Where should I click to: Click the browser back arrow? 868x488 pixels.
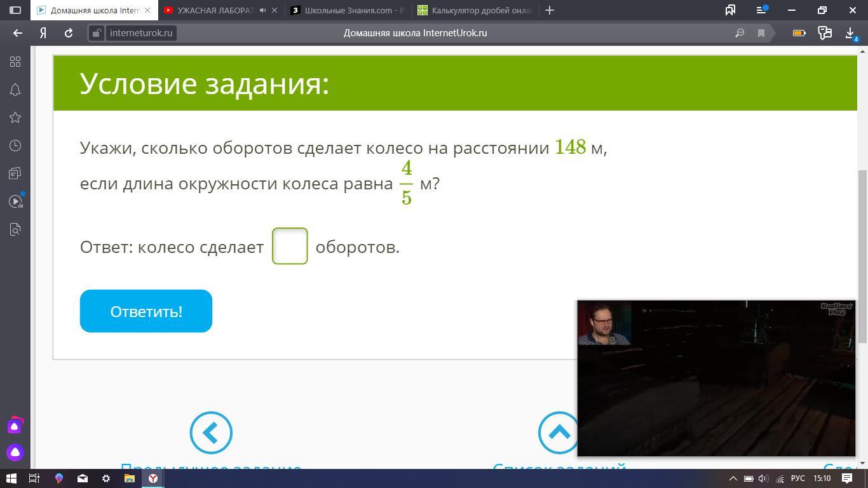[18, 33]
